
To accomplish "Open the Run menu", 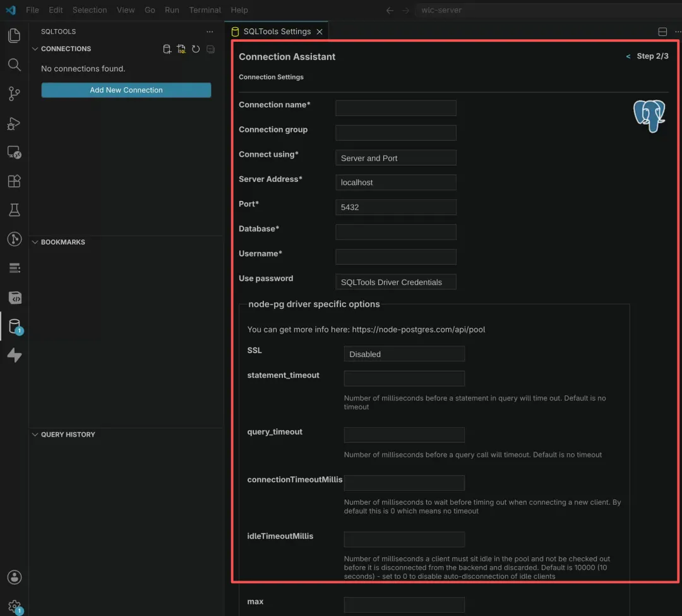I will point(172,10).
